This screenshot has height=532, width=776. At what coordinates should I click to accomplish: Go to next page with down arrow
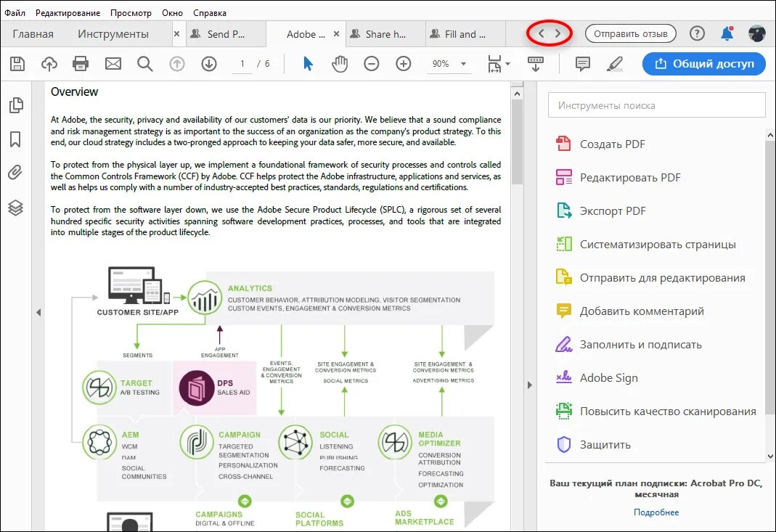click(x=209, y=63)
